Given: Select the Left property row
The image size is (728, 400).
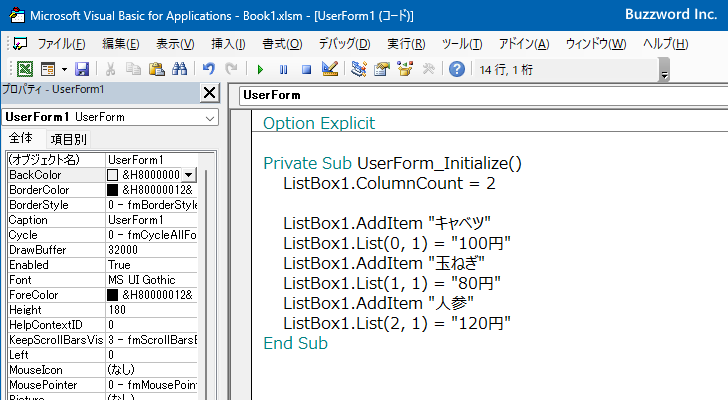Looking at the screenshot, I should click(x=102, y=355).
